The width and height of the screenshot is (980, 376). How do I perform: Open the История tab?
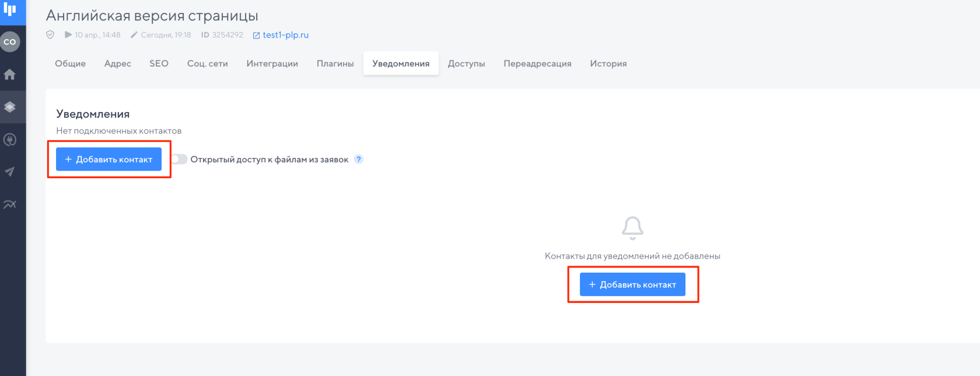click(x=608, y=64)
